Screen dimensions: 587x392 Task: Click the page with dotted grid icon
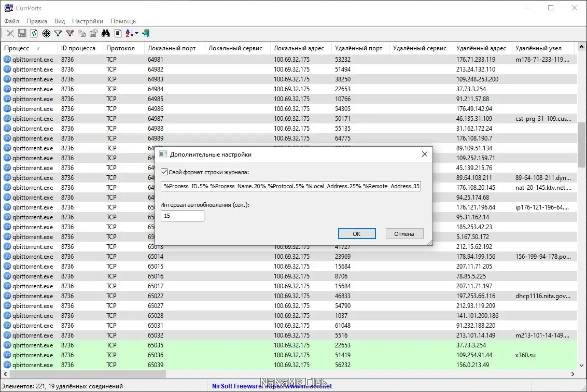(118, 33)
